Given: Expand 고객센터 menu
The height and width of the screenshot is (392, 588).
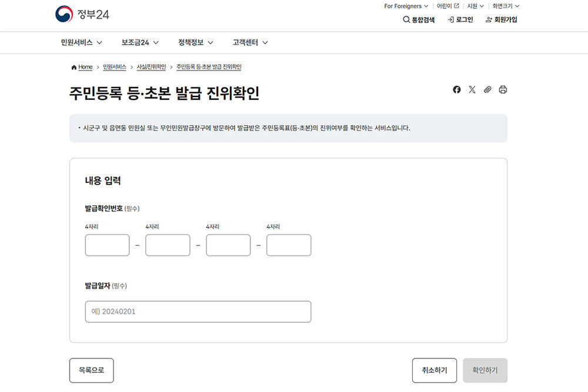Looking at the screenshot, I should click(x=250, y=42).
